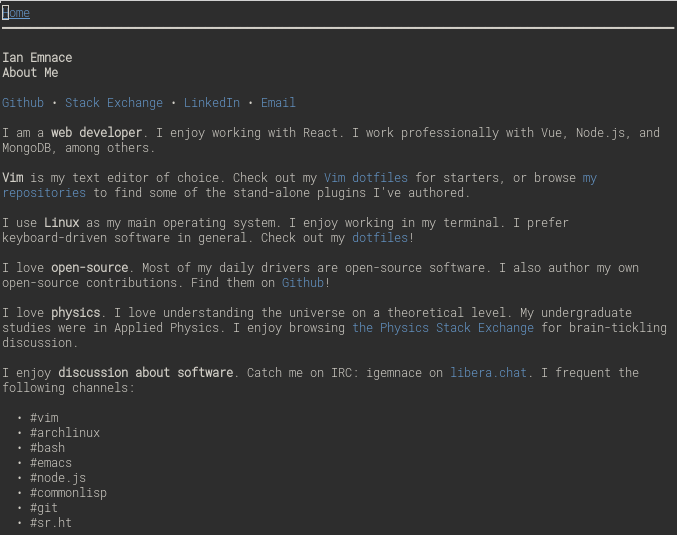Click the 'Ian Emnace' heading text

coord(37,57)
